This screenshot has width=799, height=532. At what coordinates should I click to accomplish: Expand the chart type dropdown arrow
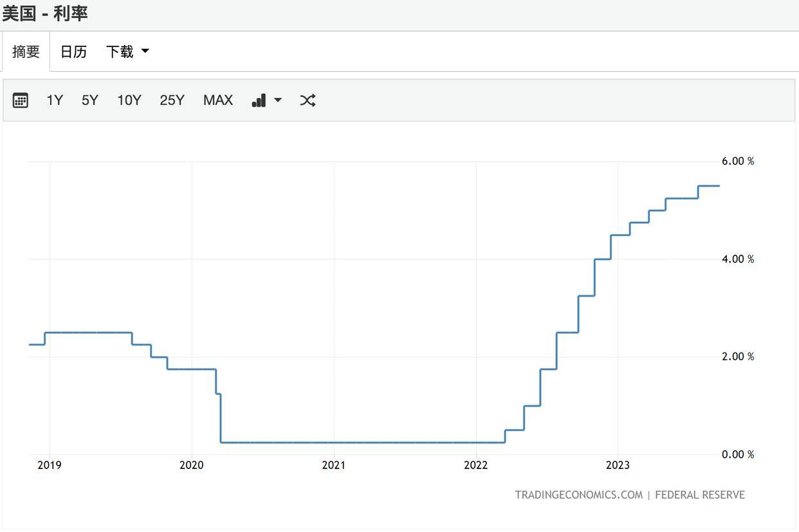pos(278,100)
